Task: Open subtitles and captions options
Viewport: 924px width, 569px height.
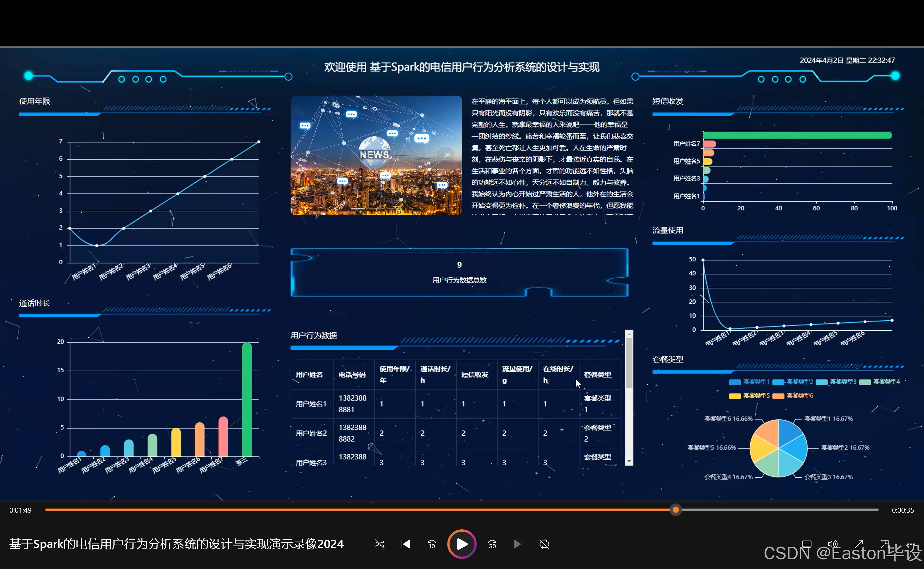Action: click(807, 544)
